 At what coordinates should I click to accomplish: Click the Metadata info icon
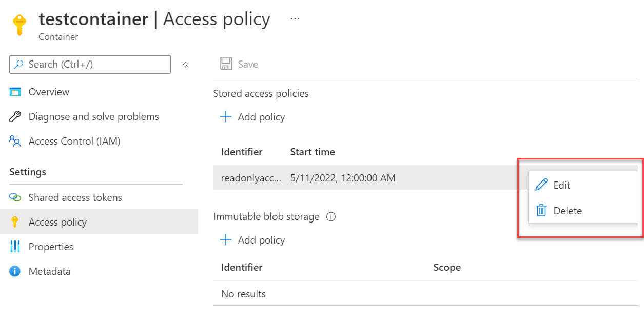(x=15, y=271)
